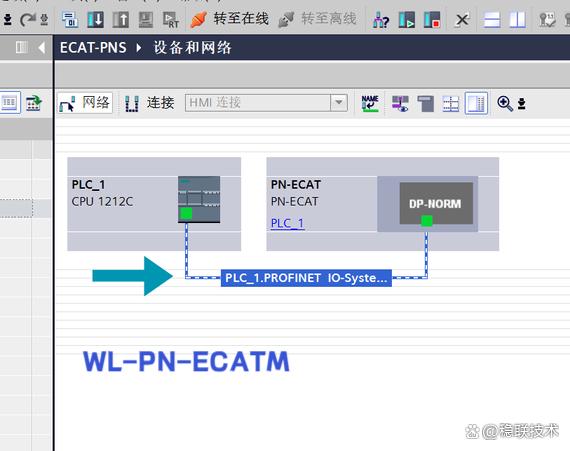
Task: Click the gray module icon left of the grid icon
Action: [x=425, y=104]
